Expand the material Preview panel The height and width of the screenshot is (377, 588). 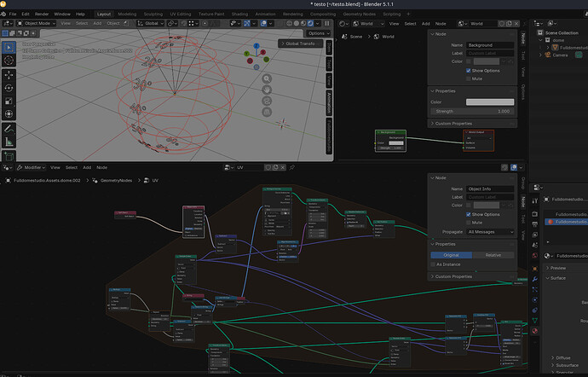click(x=558, y=268)
